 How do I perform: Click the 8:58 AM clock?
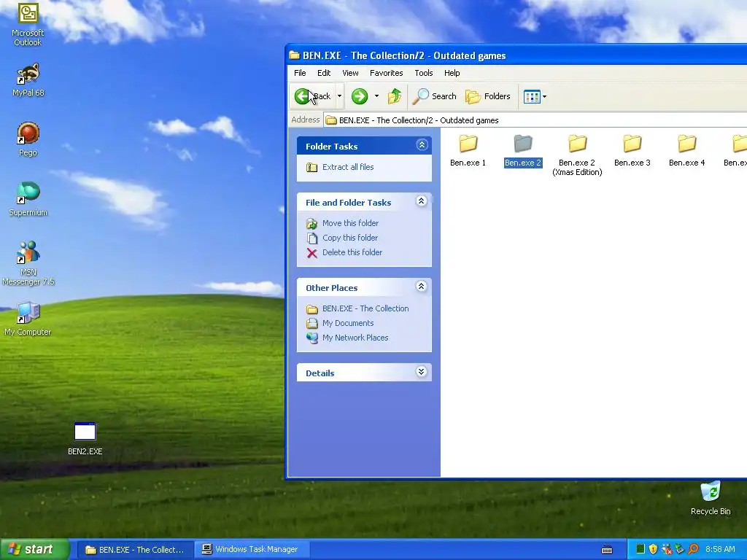coord(720,550)
